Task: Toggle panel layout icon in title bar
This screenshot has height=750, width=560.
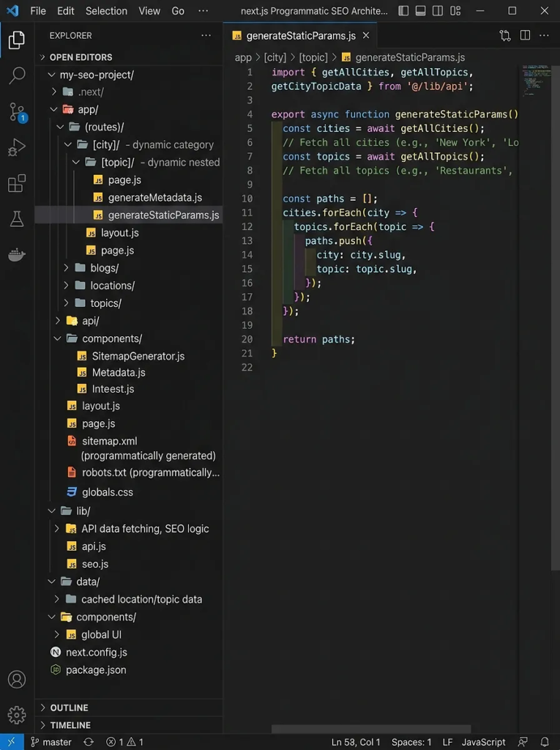Action: click(x=420, y=10)
